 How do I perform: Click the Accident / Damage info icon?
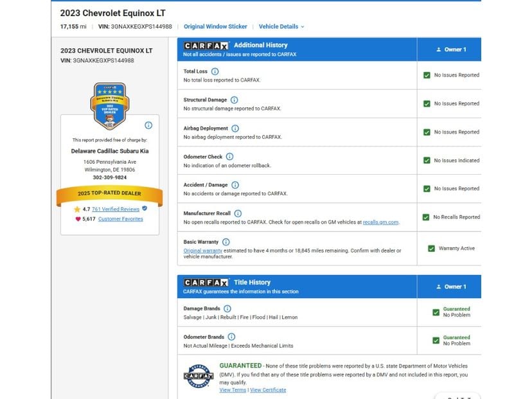click(x=235, y=185)
